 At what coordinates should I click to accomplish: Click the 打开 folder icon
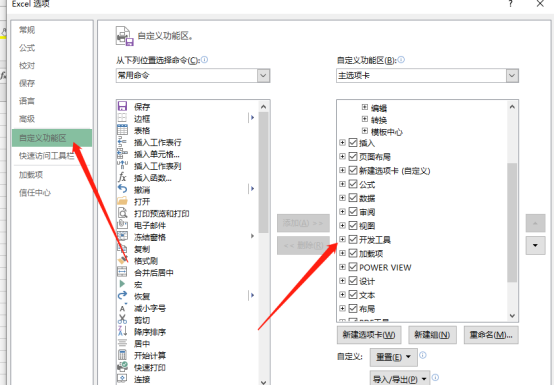click(x=122, y=201)
